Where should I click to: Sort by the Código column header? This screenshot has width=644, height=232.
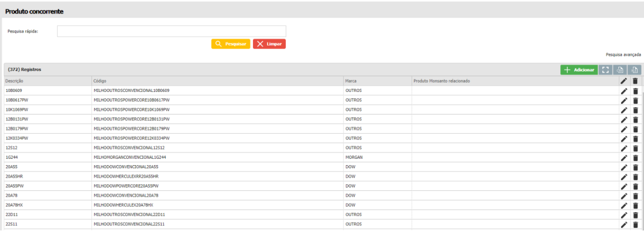click(x=100, y=81)
